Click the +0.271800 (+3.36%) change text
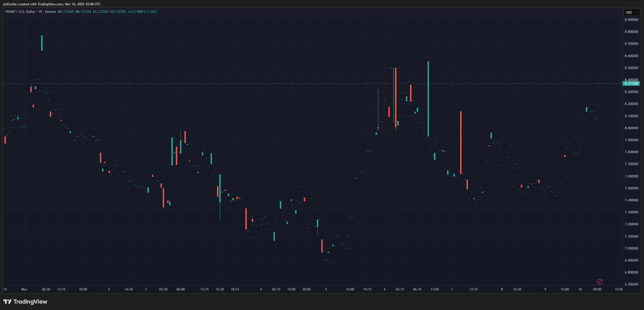 [142, 12]
